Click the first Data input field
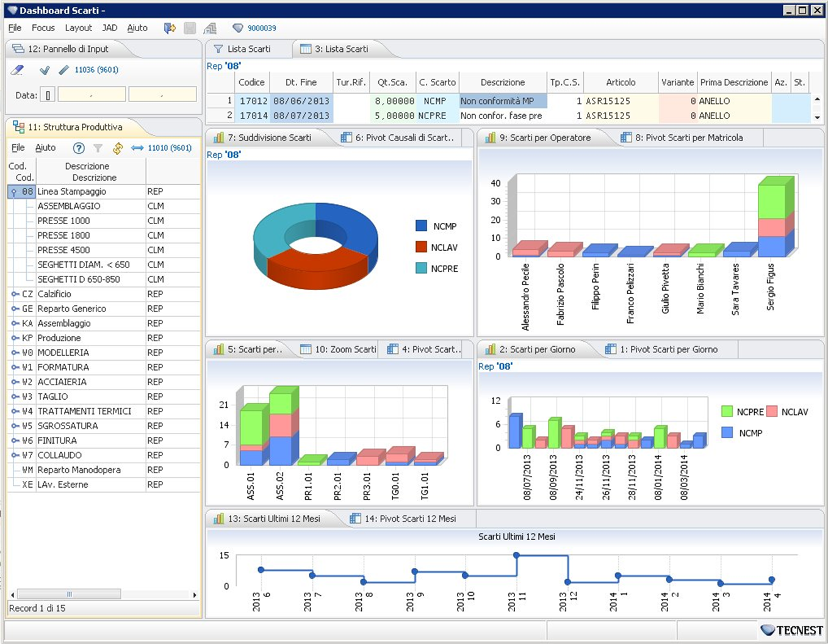 92,95
